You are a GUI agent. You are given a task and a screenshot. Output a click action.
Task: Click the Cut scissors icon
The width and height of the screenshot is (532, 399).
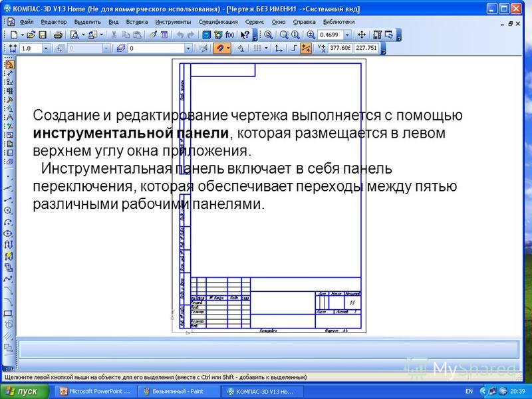114,35
